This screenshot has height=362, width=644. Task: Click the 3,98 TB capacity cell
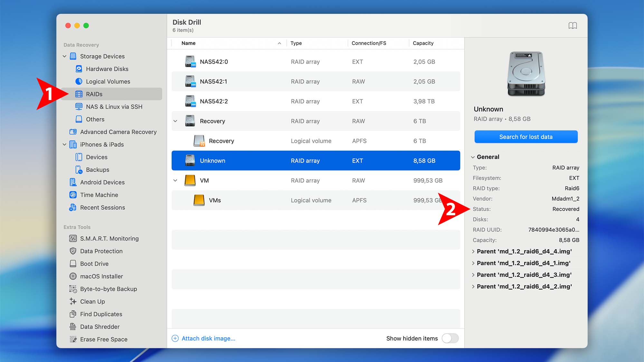click(x=424, y=101)
